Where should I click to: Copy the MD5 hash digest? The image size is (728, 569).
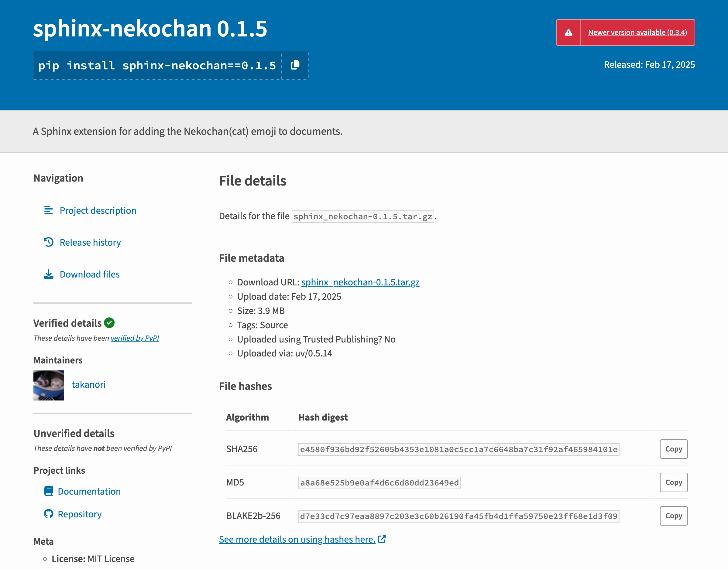673,482
